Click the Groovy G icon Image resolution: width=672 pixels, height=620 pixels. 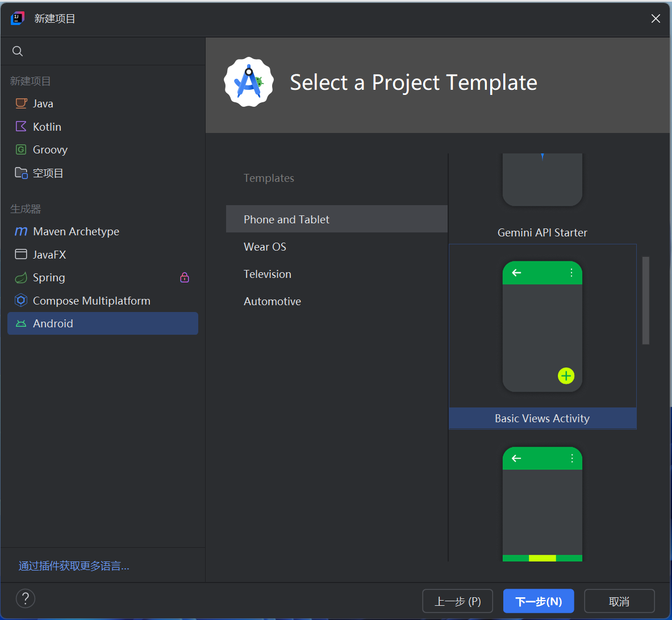pos(21,149)
